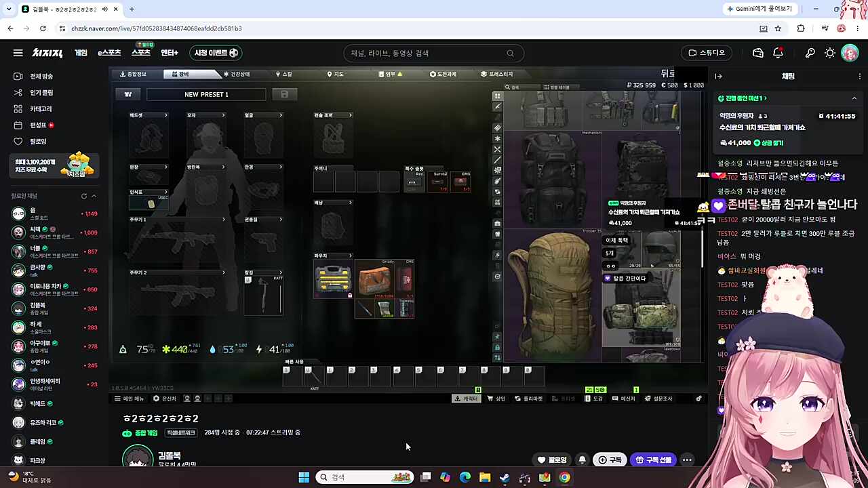Open the 김돌복 streamer profile picture
The width and height of the screenshot is (868, 488).
(138, 457)
